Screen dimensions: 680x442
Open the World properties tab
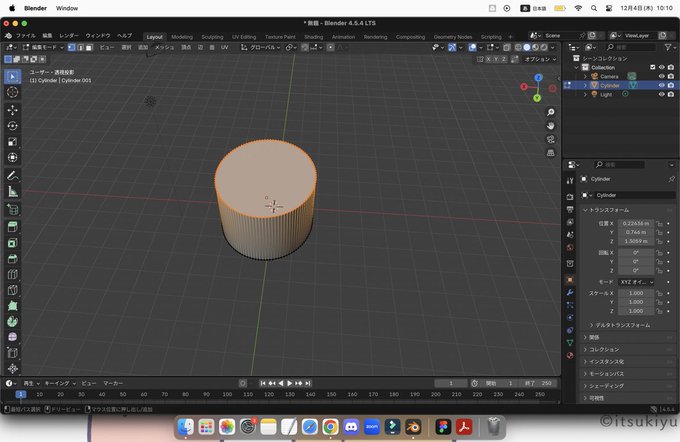click(570, 247)
